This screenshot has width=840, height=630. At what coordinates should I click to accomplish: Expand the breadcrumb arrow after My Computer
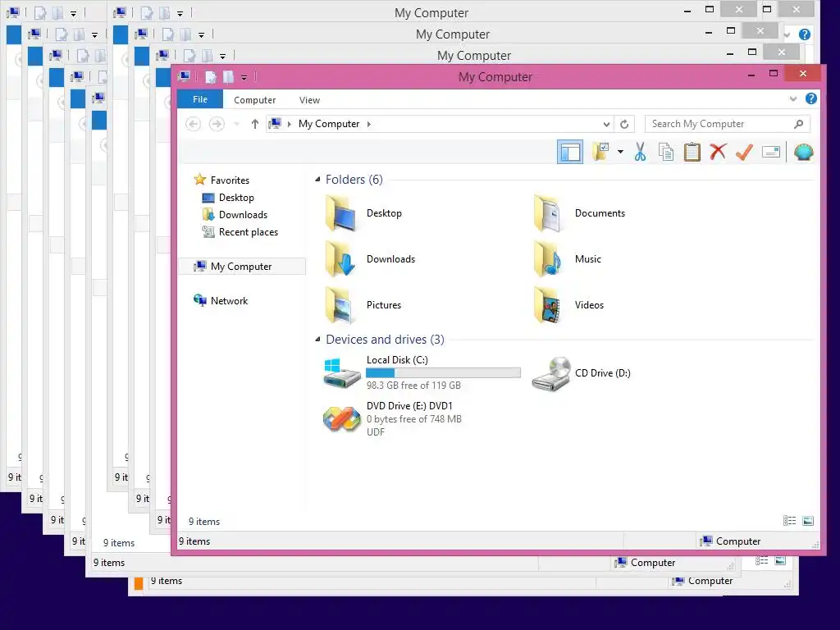click(x=368, y=125)
